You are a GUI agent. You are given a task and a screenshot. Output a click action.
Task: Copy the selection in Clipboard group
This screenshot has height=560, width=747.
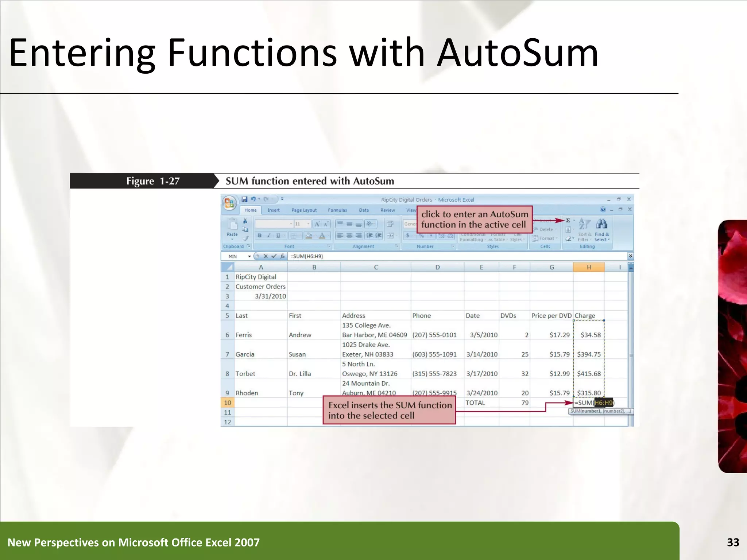pos(245,230)
